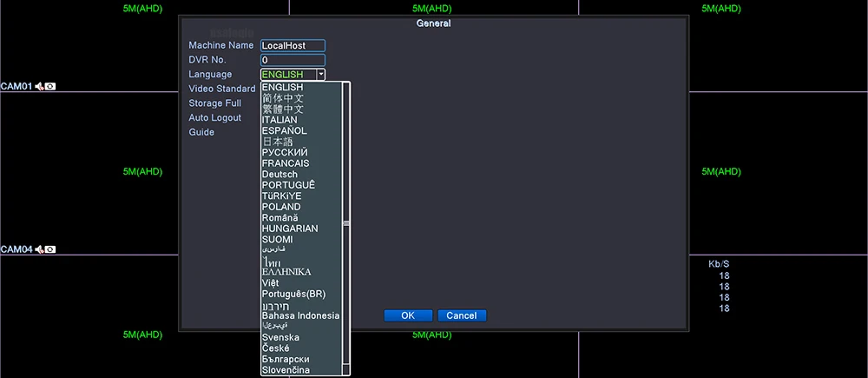Click the Kb/S bitrate header
The width and height of the screenshot is (868, 378).
pyautogui.click(x=719, y=264)
